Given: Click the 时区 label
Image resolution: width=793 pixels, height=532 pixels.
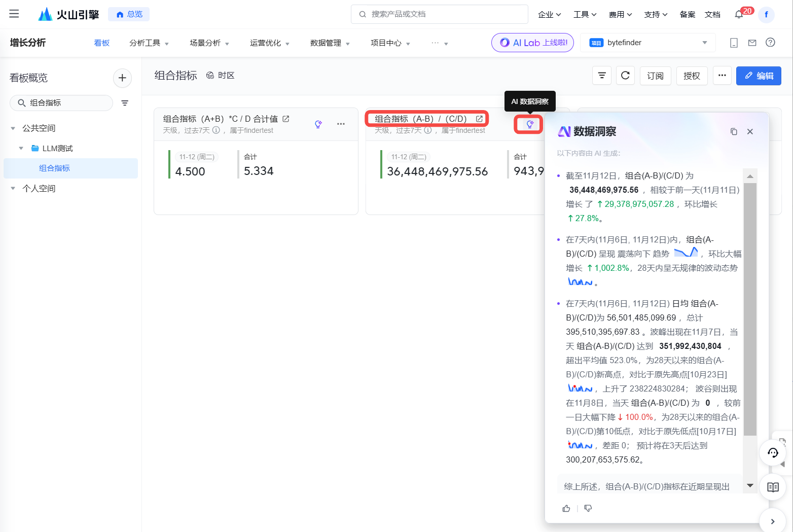Looking at the screenshot, I should click(x=226, y=76).
